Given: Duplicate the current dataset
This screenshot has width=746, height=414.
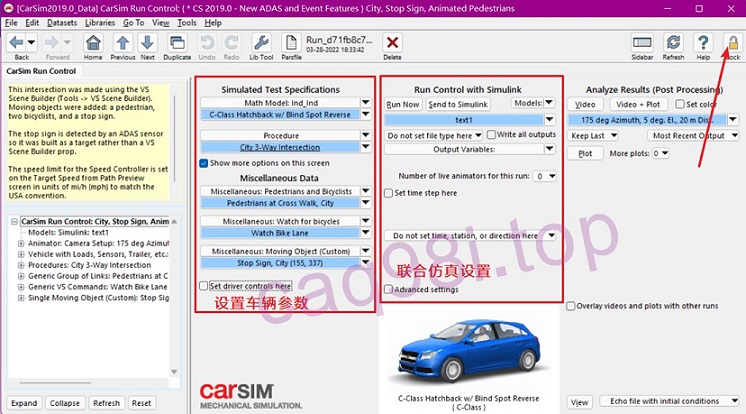Looking at the screenshot, I should coord(177,43).
